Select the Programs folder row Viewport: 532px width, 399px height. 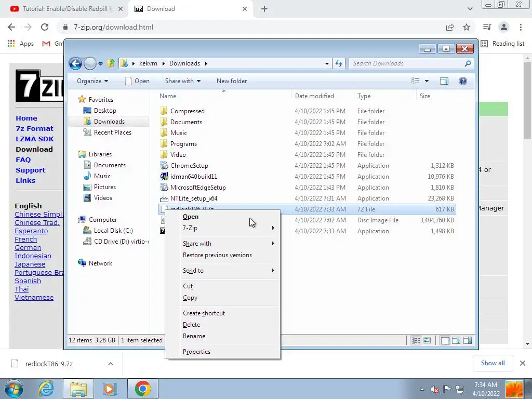pos(307,144)
